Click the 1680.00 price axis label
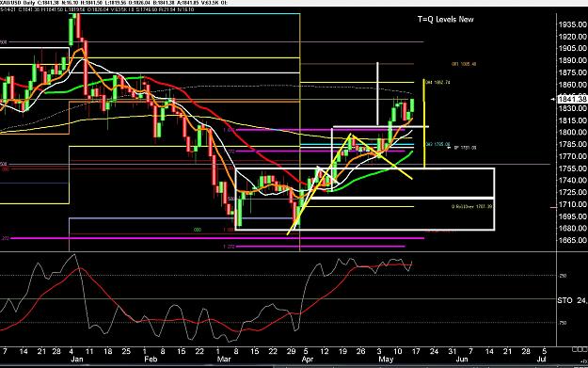Image resolution: width=588 pixels, height=368 pixels. point(573,229)
